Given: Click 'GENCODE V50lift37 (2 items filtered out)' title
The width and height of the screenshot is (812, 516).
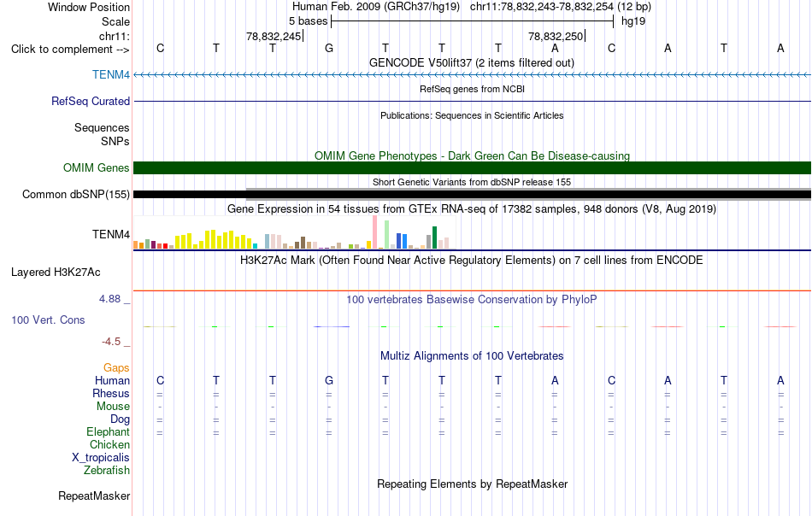Looking at the screenshot, I should point(472,62).
